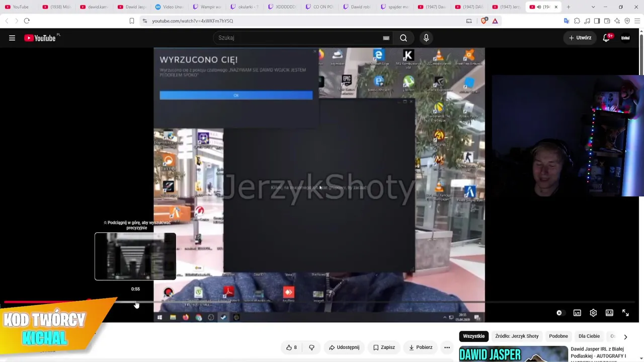Open the Google Translate extension

(x=567, y=21)
